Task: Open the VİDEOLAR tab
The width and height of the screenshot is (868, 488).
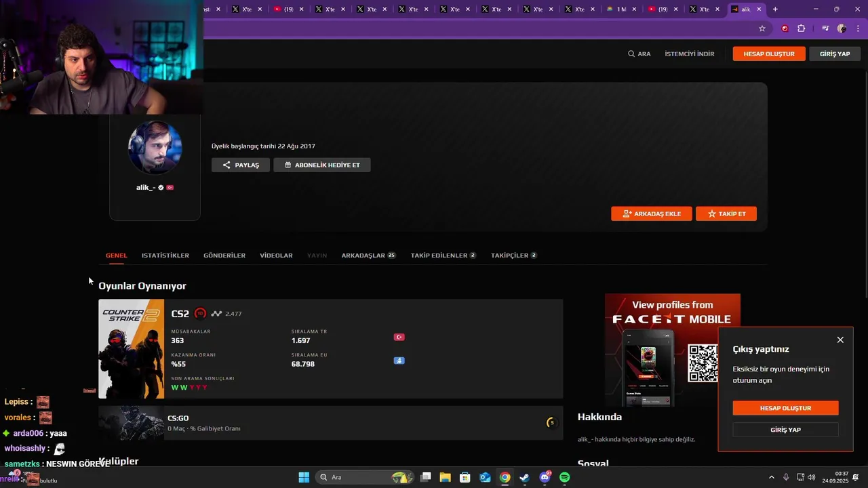Action: tap(276, 256)
